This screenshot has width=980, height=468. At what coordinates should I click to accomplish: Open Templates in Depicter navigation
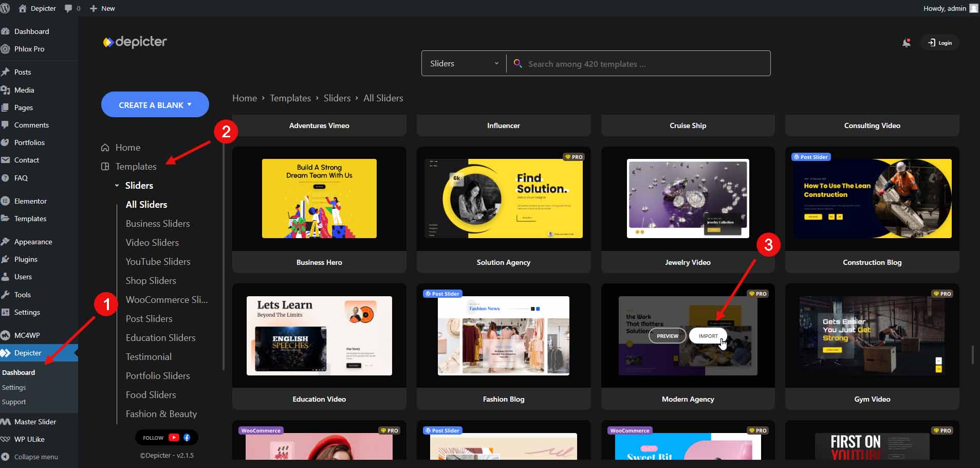click(136, 167)
